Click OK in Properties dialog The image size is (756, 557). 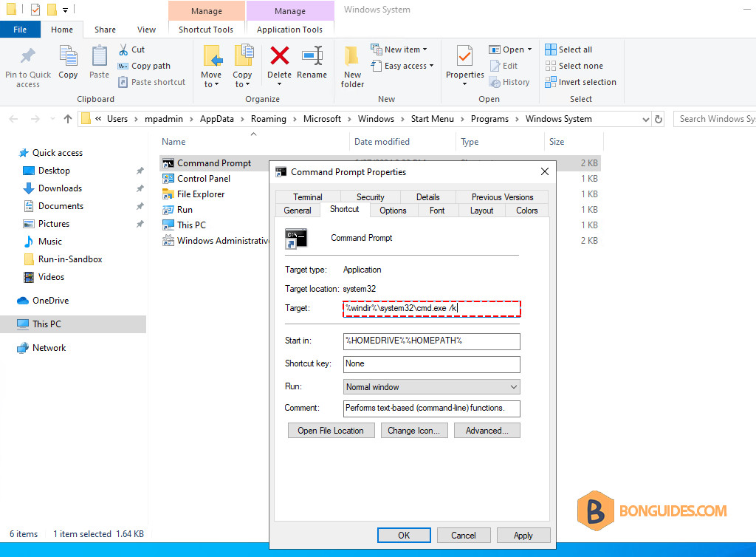pyautogui.click(x=404, y=536)
